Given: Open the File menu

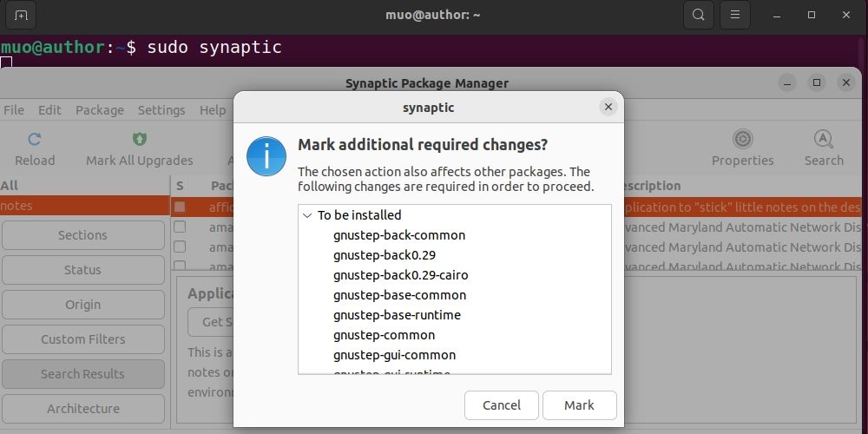Looking at the screenshot, I should [x=14, y=110].
